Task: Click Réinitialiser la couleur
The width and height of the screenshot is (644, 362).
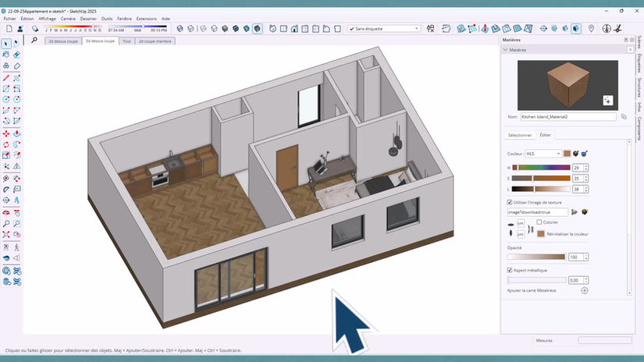Action: pyautogui.click(x=568, y=234)
